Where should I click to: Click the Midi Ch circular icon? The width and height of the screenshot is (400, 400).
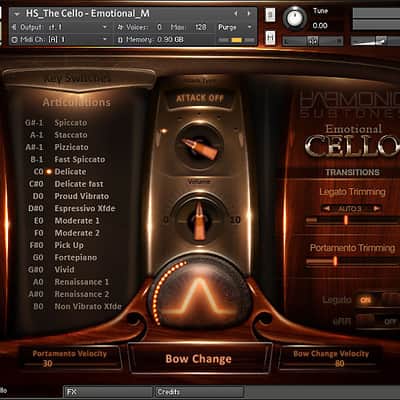14,40
